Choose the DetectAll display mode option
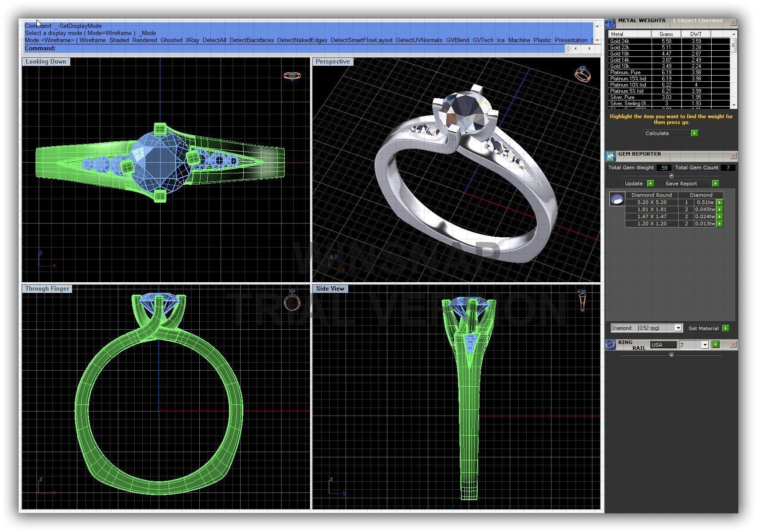The height and width of the screenshot is (532, 757). (214, 40)
